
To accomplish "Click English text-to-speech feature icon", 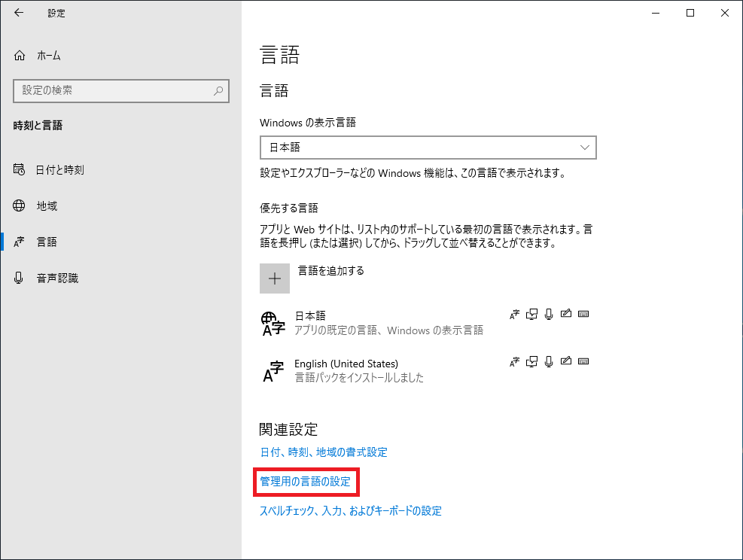I will [531, 361].
